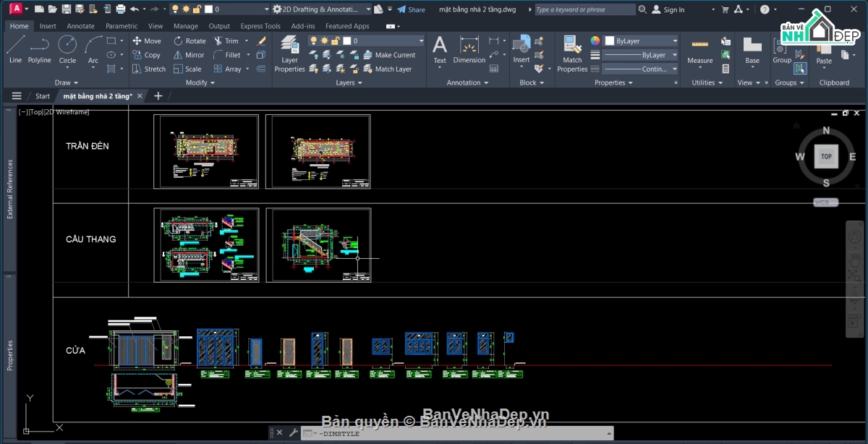
Task: Select the Dimension annotation tool
Action: point(469,51)
